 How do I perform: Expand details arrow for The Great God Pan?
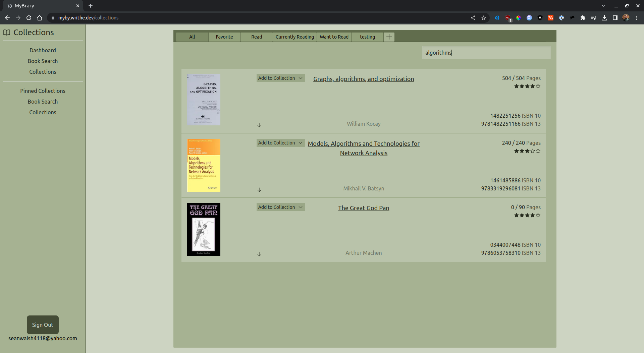coord(259,254)
